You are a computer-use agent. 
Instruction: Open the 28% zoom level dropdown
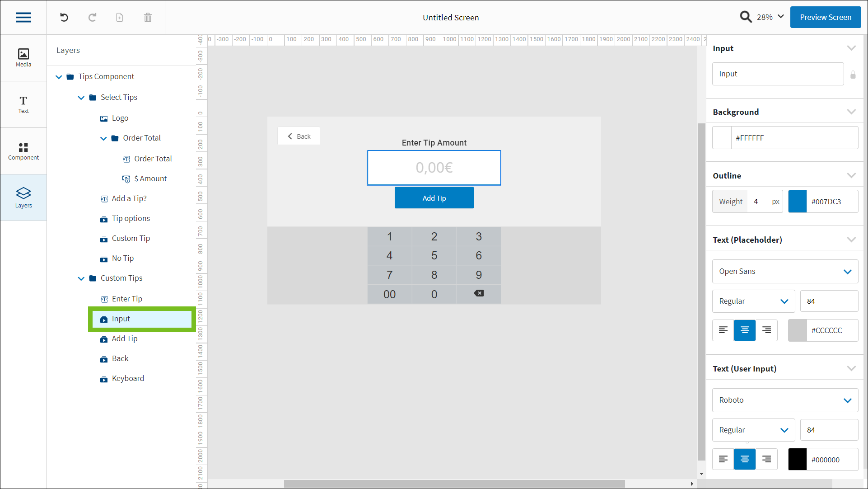[x=770, y=17]
